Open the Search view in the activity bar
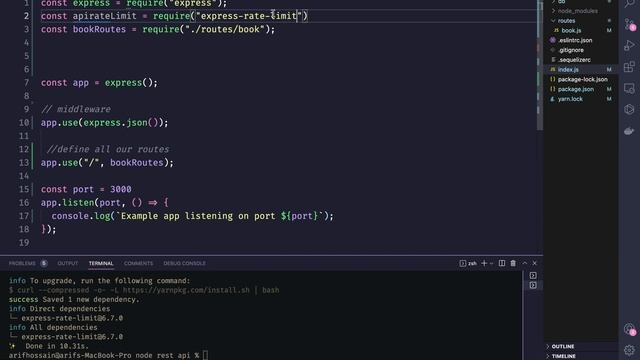The width and height of the screenshot is (640, 360). pos(629,3)
